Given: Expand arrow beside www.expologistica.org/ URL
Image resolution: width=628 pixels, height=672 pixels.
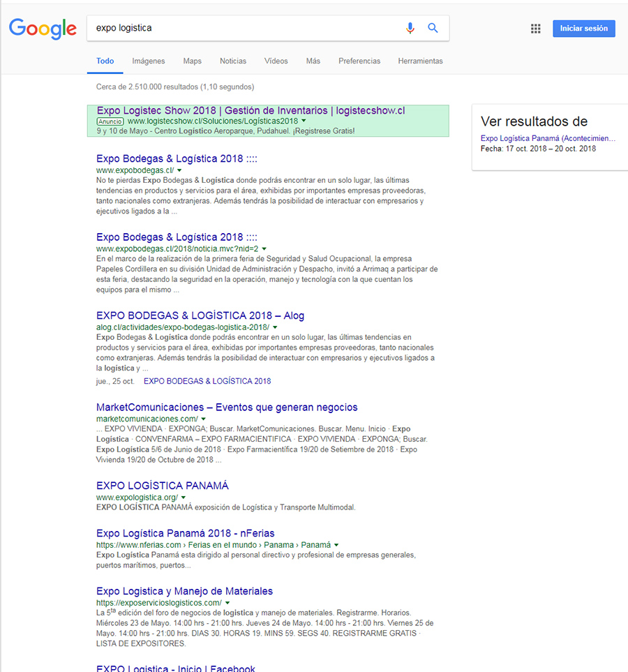Looking at the screenshot, I should coord(184,497).
